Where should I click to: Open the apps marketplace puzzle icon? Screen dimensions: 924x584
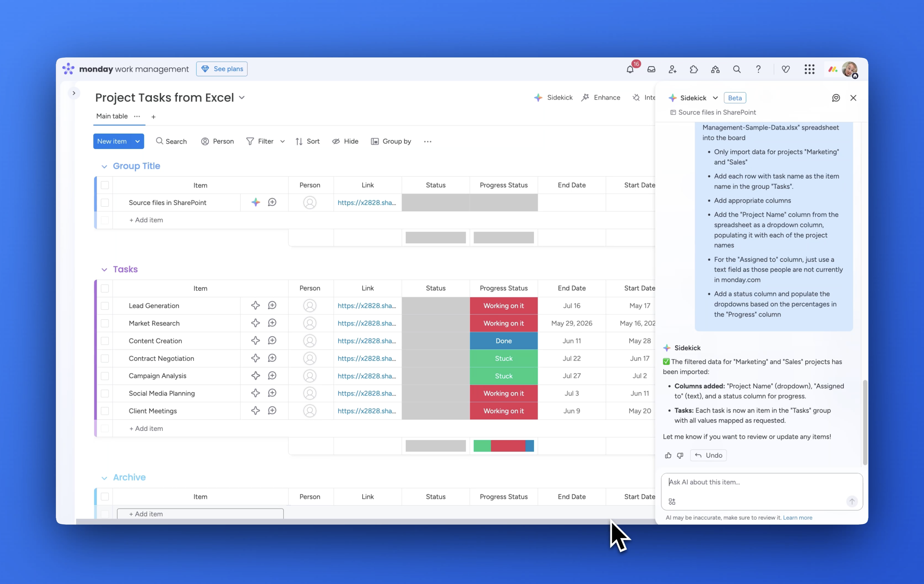[x=693, y=70]
